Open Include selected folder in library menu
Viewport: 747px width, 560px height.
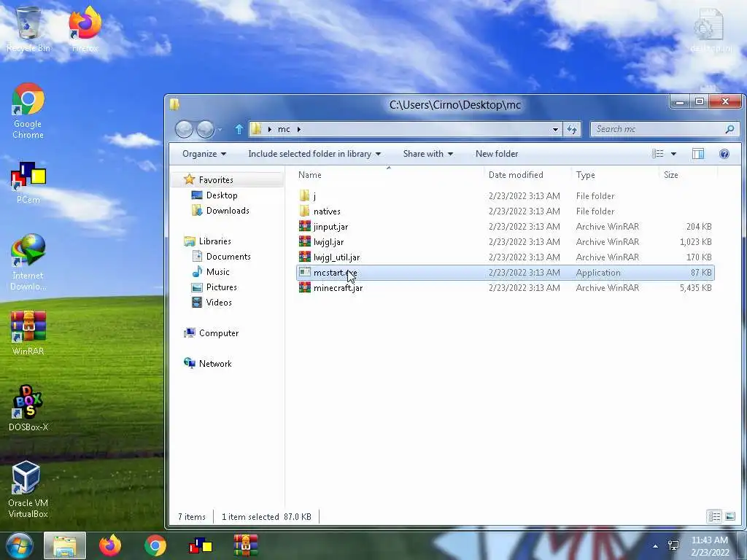tap(314, 154)
